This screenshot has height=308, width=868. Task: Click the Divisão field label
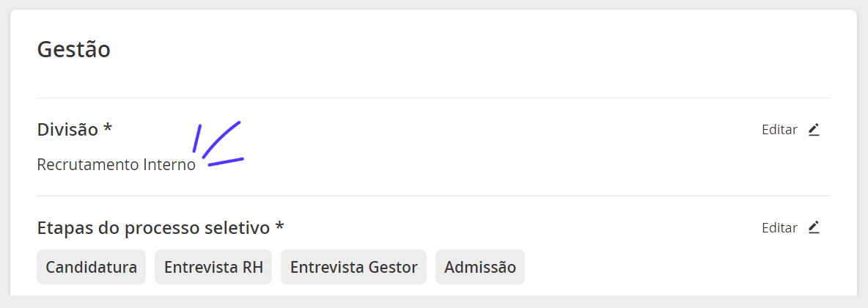[69, 130]
